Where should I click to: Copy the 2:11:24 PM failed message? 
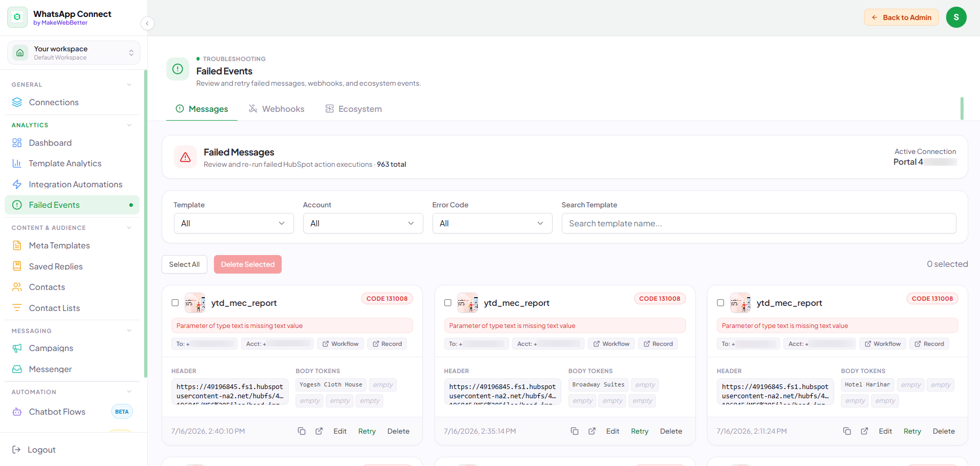847,431
